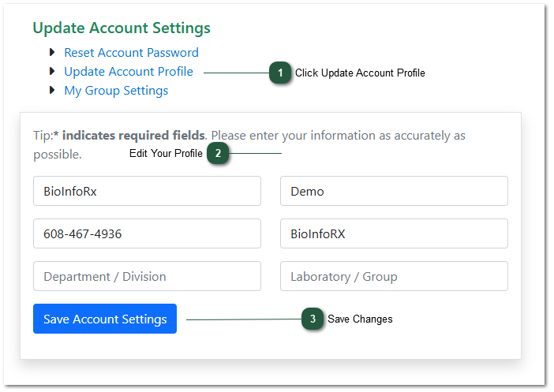Viewport: 554px width, 392px height.
Task: Open the My Group Settings link
Action: click(116, 91)
